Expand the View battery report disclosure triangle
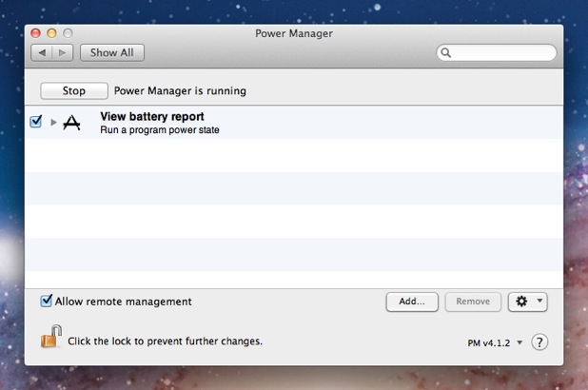The height and width of the screenshot is (390, 588). pyautogui.click(x=53, y=123)
